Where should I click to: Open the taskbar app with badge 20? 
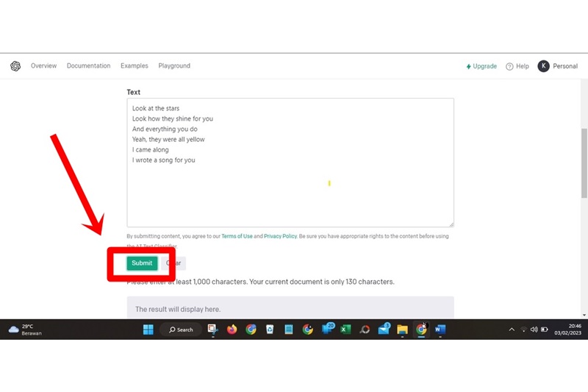(327, 329)
